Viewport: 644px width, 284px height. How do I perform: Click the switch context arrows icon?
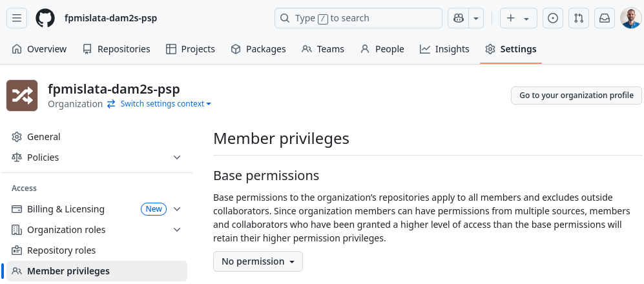111,104
